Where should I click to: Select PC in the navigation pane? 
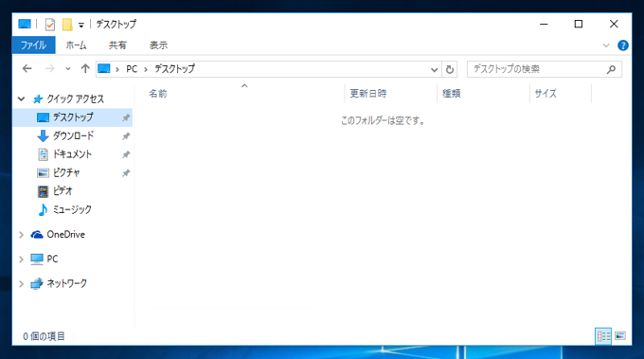click(52, 259)
